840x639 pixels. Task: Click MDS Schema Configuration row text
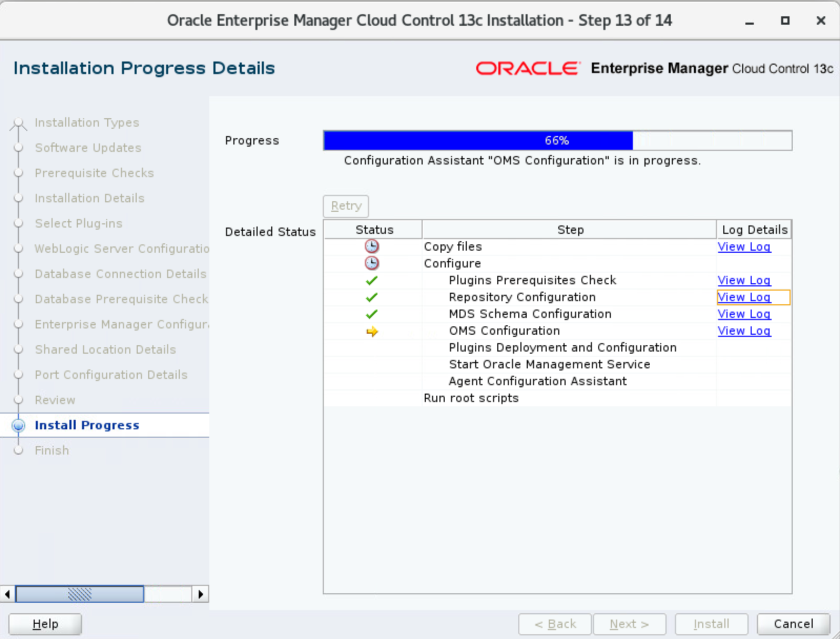click(530, 314)
